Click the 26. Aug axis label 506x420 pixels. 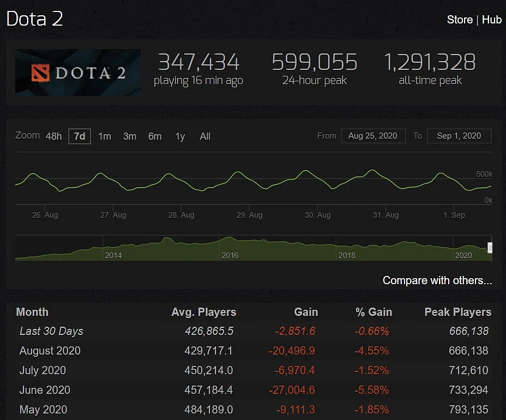(x=45, y=215)
